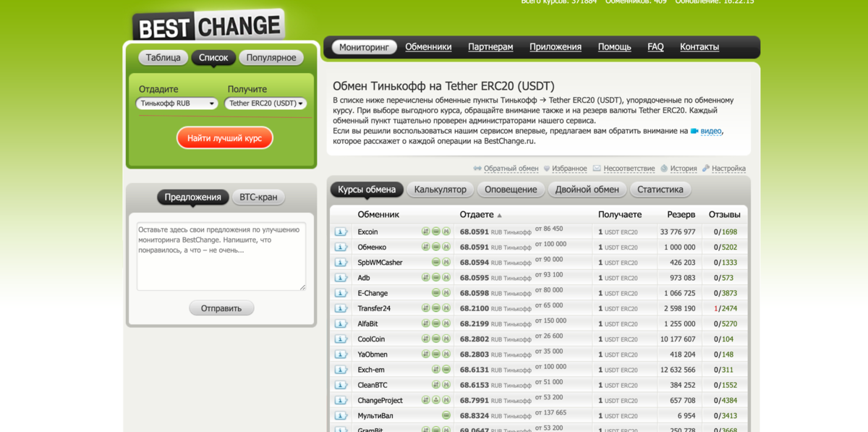The height and width of the screenshot is (432, 868).
Task: Open the Получите Tether ERC20 dropdown
Action: coord(265,103)
